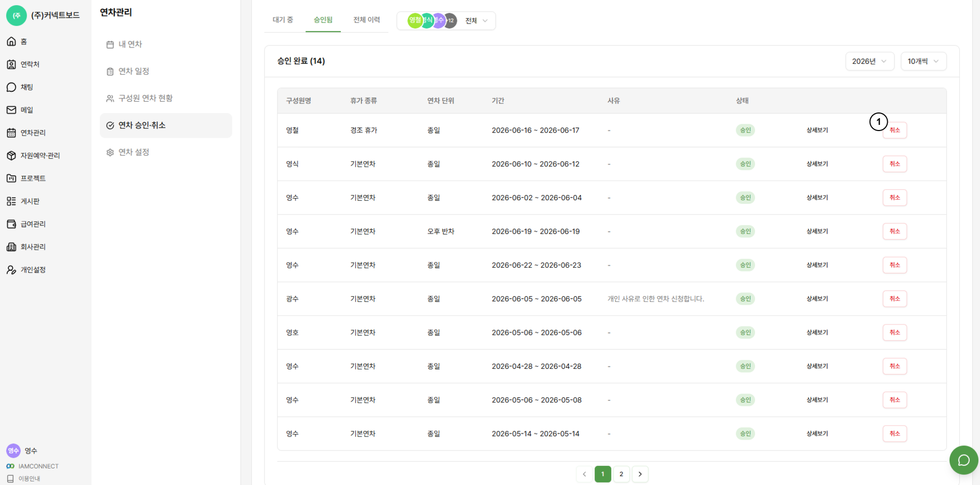Open the 홈 home icon in sidebar
The height and width of the screenshot is (485, 980).
[x=11, y=41]
